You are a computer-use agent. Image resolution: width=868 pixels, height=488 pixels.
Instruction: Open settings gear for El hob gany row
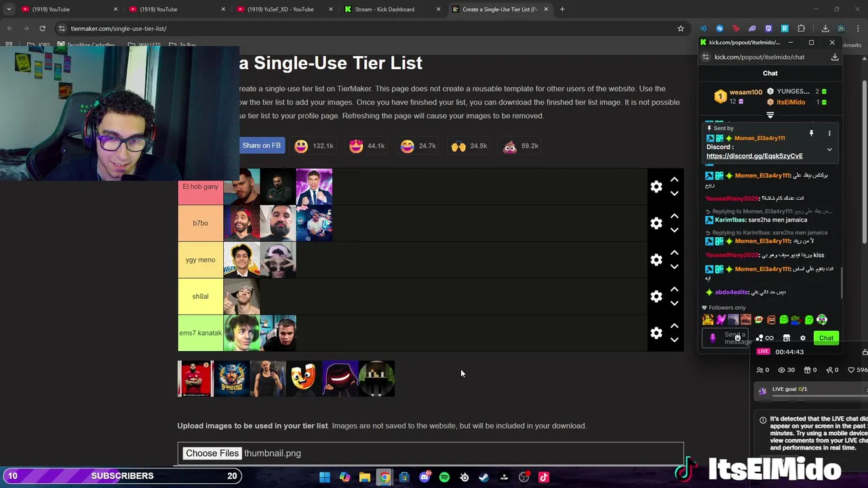pyautogui.click(x=656, y=186)
